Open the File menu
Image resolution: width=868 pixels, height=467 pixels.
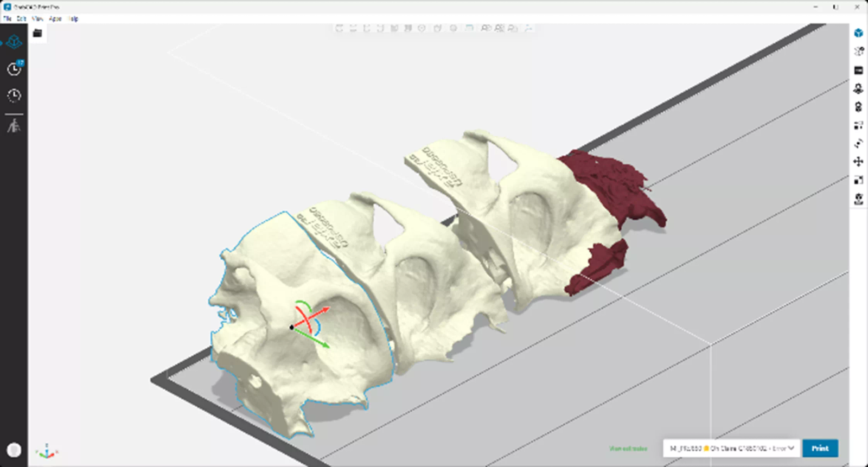pos(7,18)
